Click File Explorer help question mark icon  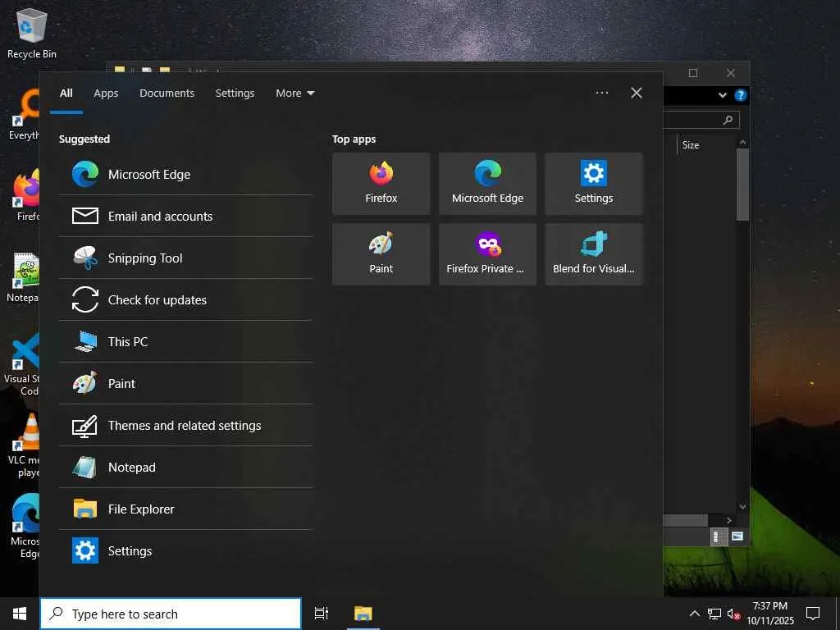(741, 95)
